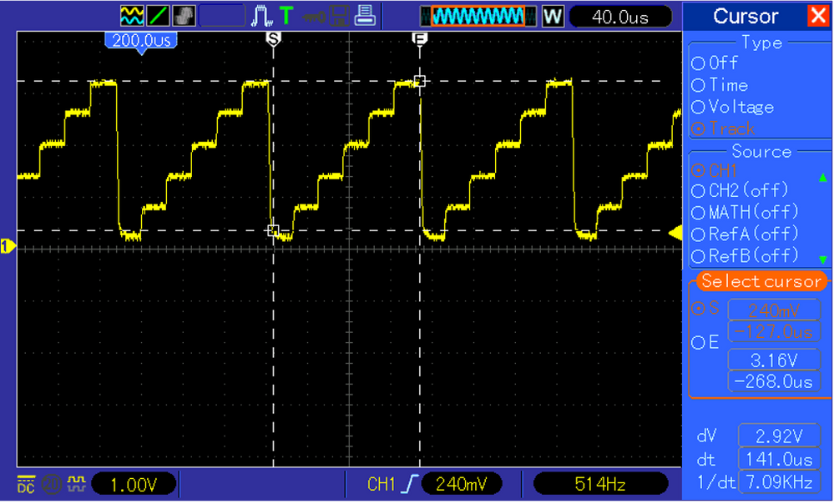Click the green down arrow in Source list
The width and height of the screenshot is (834, 504).
(x=823, y=260)
